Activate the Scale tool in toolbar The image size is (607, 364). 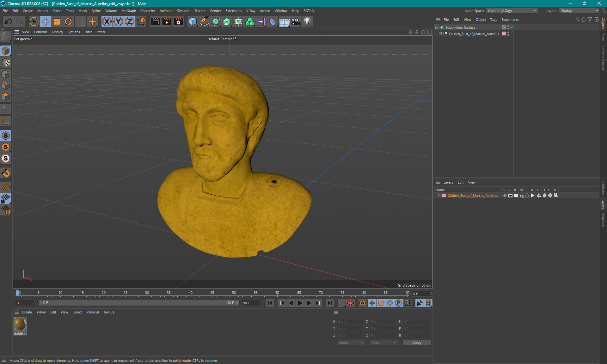(x=57, y=21)
